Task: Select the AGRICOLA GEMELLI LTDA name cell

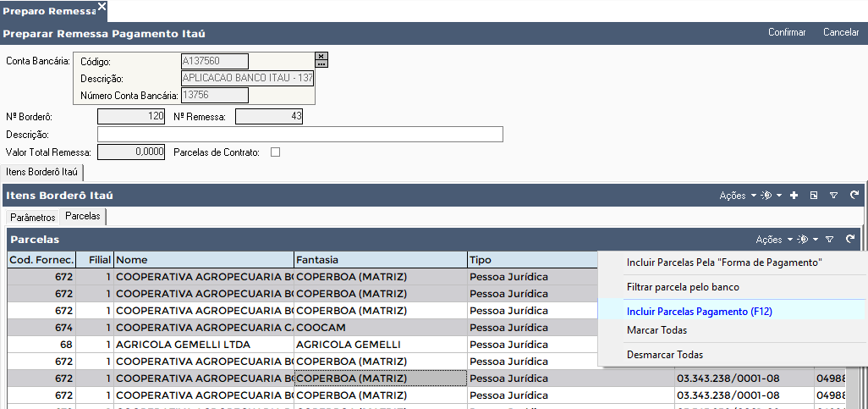Action: tap(204, 345)
